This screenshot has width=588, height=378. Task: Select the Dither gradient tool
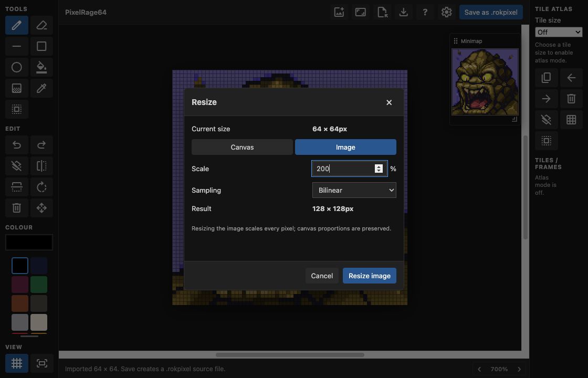(16, 88)
